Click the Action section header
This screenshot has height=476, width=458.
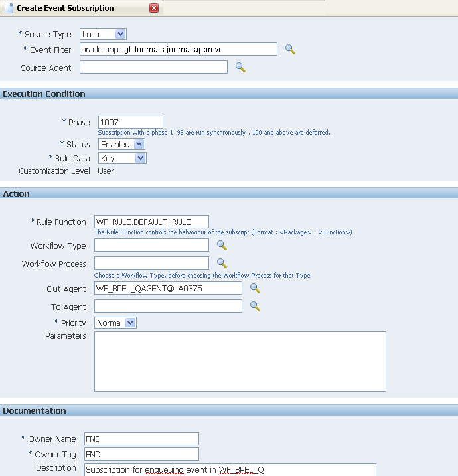(229, 193)
